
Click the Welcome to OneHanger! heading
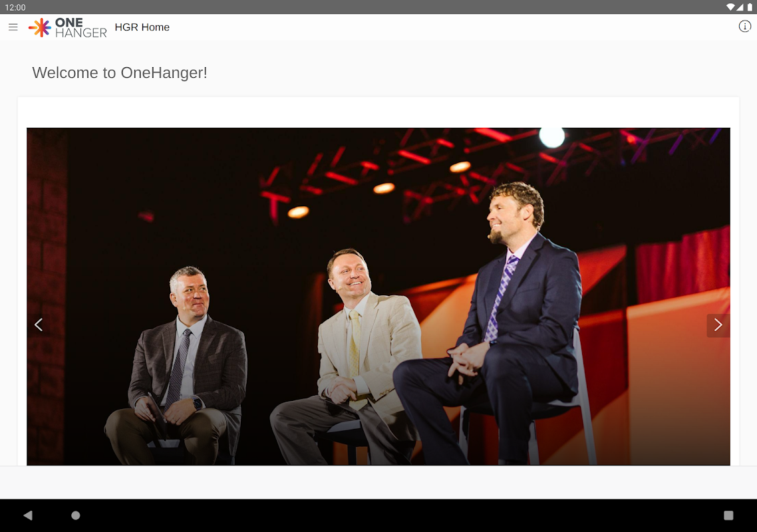point(120,72)
